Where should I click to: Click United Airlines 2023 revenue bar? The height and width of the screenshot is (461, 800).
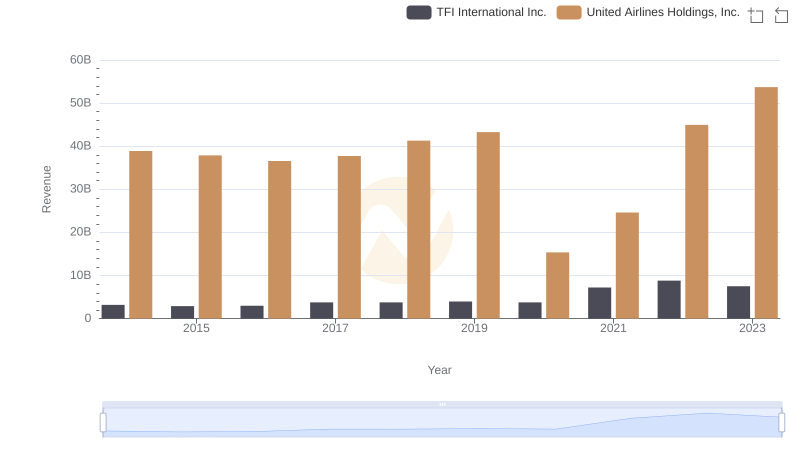tap(766, 202)
